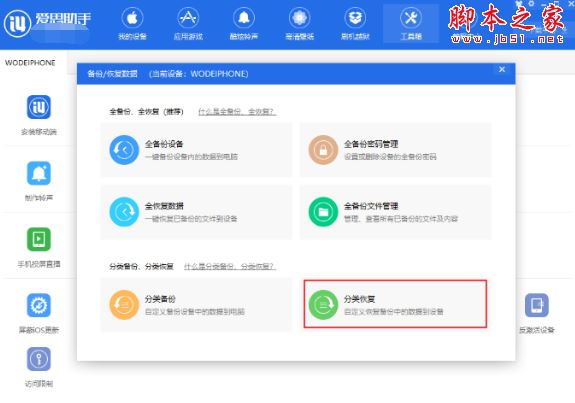The image size is (575, 403).
Task: Open 屏蔽iOS更新 gear icon
Action: point(39,305)
